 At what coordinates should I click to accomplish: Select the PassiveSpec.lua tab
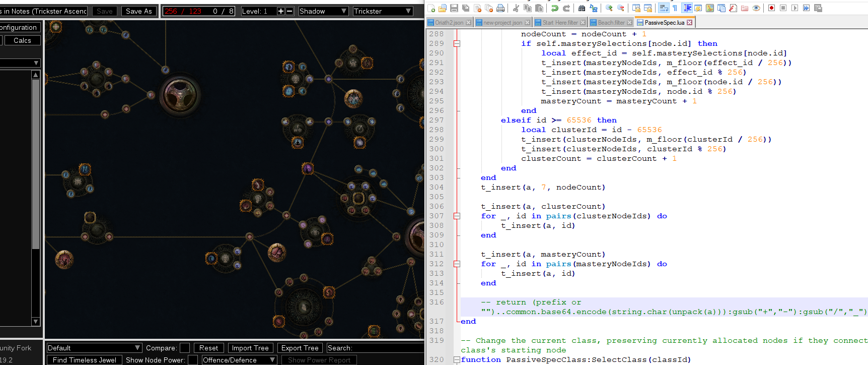click(x=664, y=23)
